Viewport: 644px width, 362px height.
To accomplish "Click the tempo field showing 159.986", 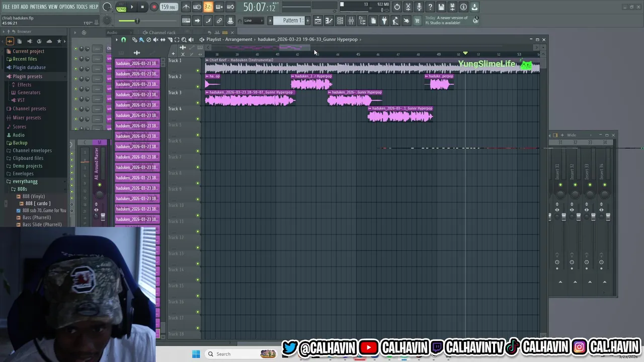I will (x=168, y=7).
